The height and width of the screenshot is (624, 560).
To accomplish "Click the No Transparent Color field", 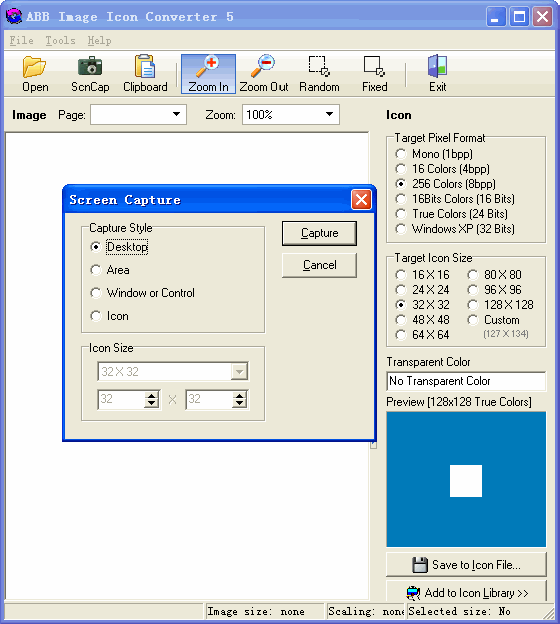I will [466, 381].
